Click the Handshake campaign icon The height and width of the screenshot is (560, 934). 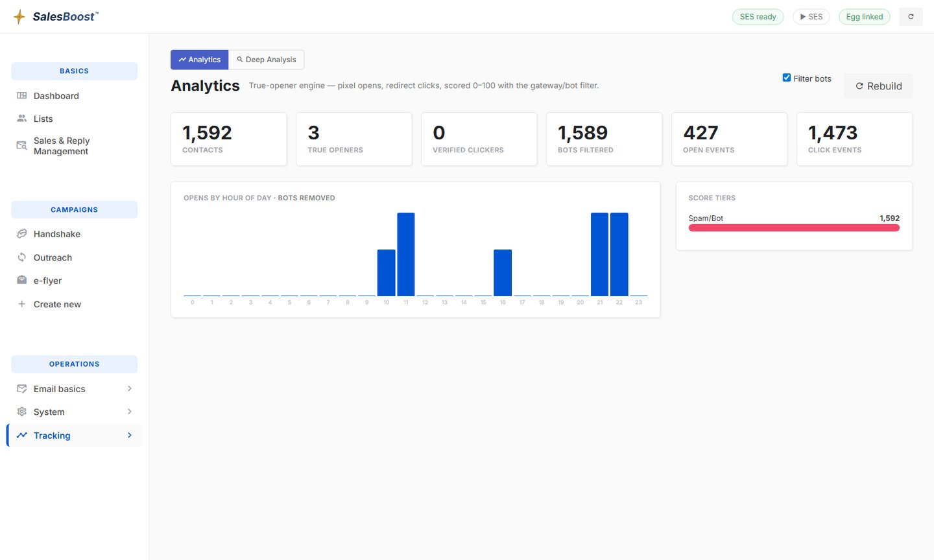(21, 233)
